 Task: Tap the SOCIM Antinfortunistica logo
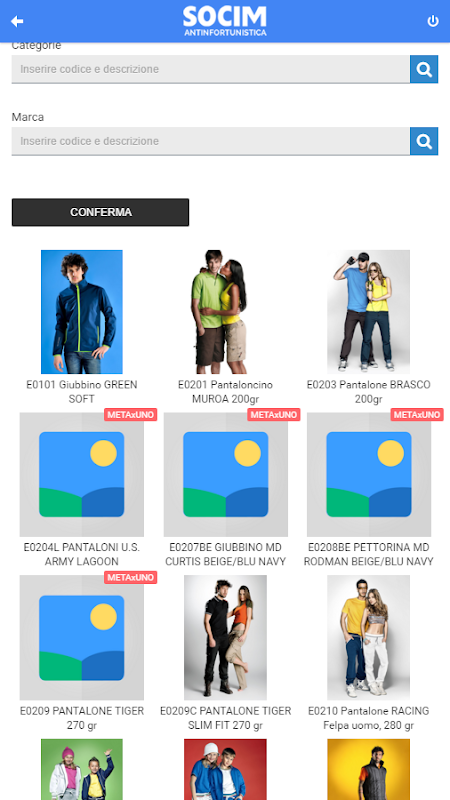[225, 21]
